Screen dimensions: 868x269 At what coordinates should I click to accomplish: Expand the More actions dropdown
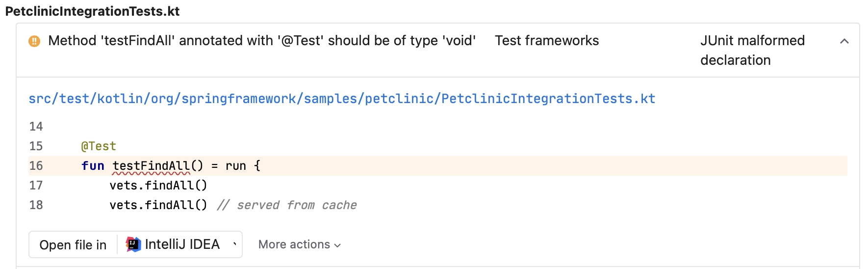click(299, 244)
